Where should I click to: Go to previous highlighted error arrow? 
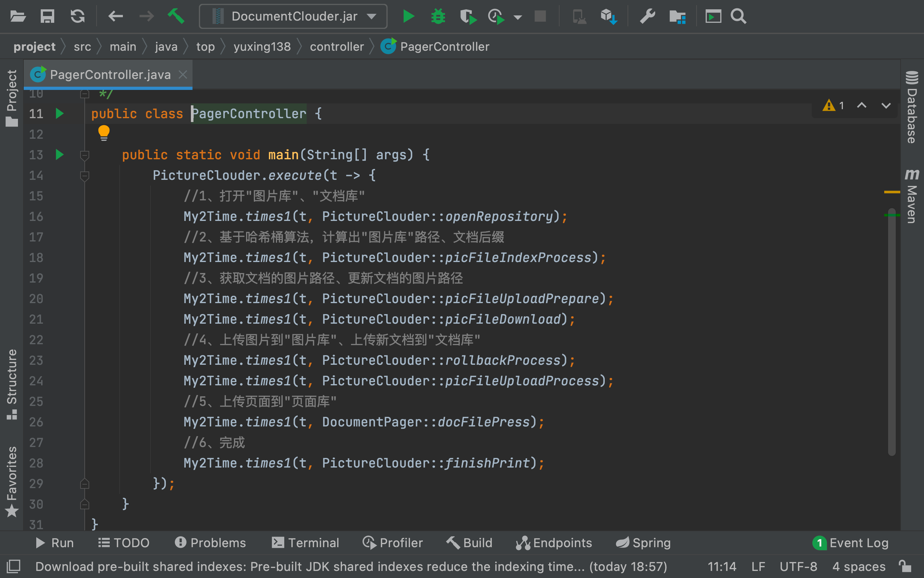tap(862, 106)
